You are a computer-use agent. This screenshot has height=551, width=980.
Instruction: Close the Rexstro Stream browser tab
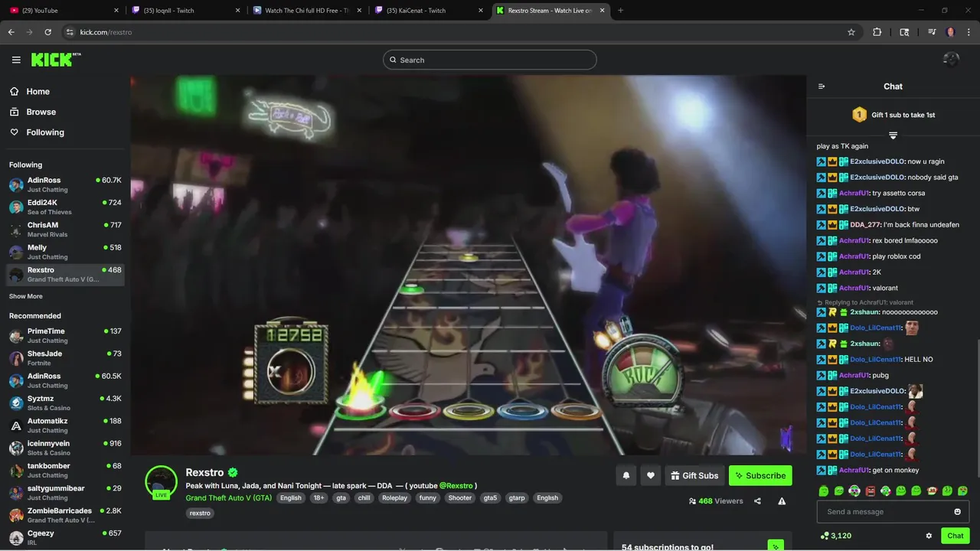coord(601,11)
